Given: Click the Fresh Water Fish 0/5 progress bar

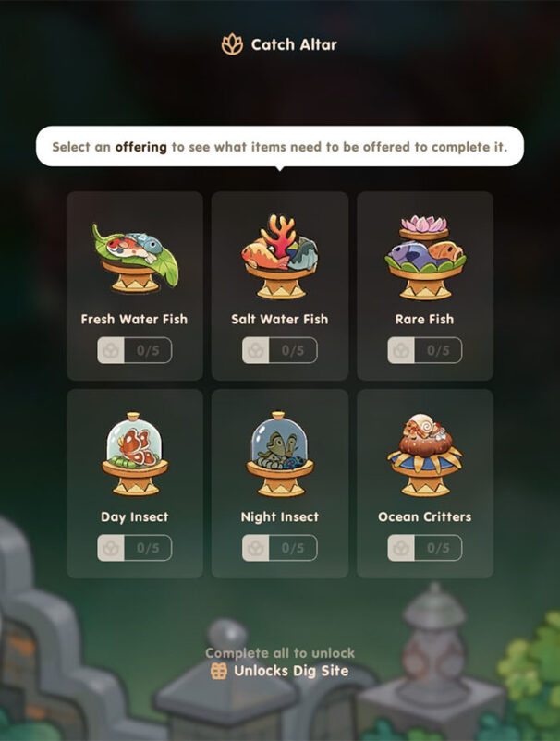Looking at the screenshot, I should [x=135, y=350].
